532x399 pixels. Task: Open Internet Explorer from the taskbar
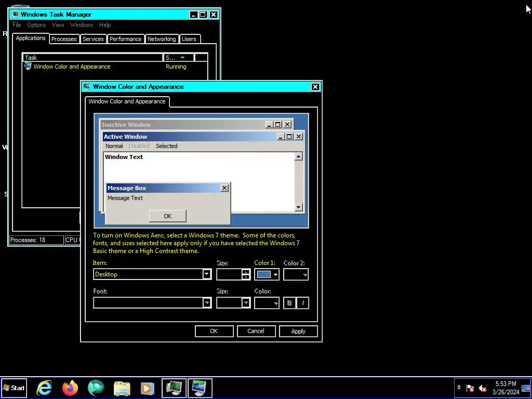pos(44,388)
